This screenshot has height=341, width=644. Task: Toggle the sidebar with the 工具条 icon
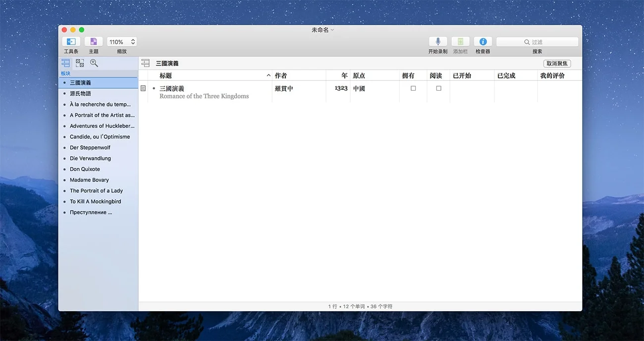71,42
